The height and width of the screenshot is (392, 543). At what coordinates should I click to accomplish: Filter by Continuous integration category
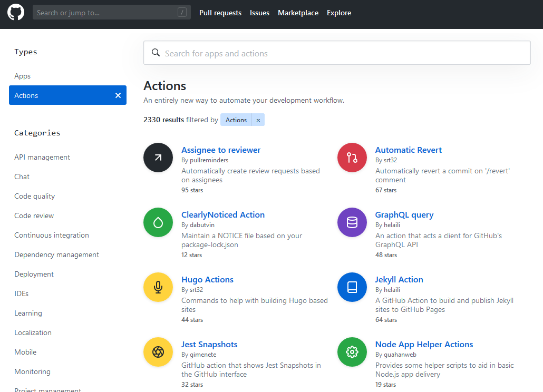coord(52,236)
